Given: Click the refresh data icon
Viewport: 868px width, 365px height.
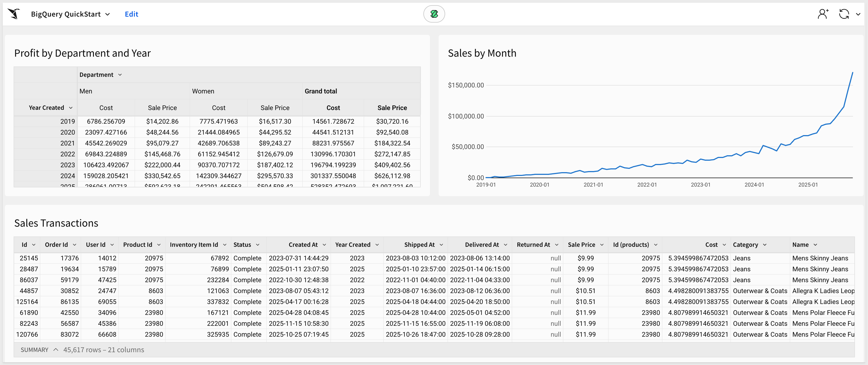Looking at the screenshot, I should click(x=844, y=14).
